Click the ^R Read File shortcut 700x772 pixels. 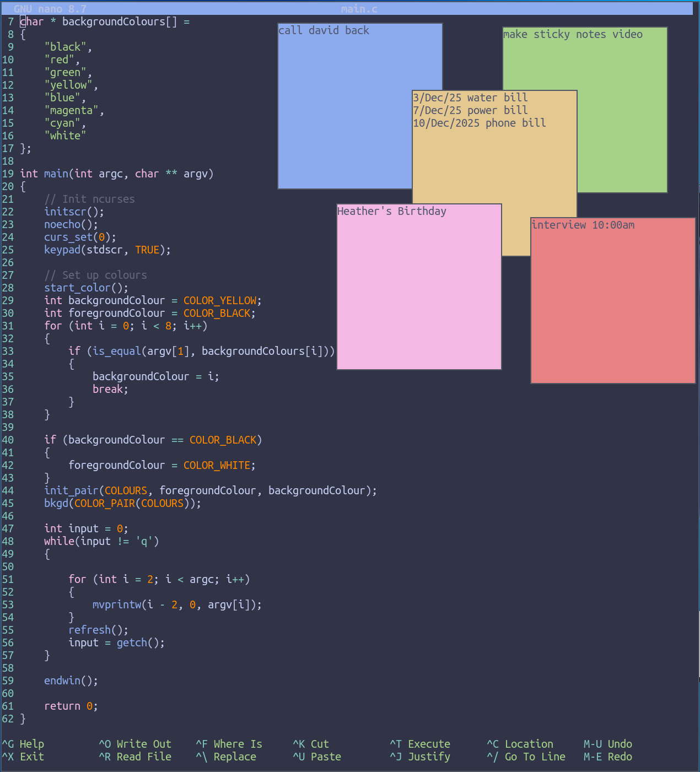(x=135, y=757)
